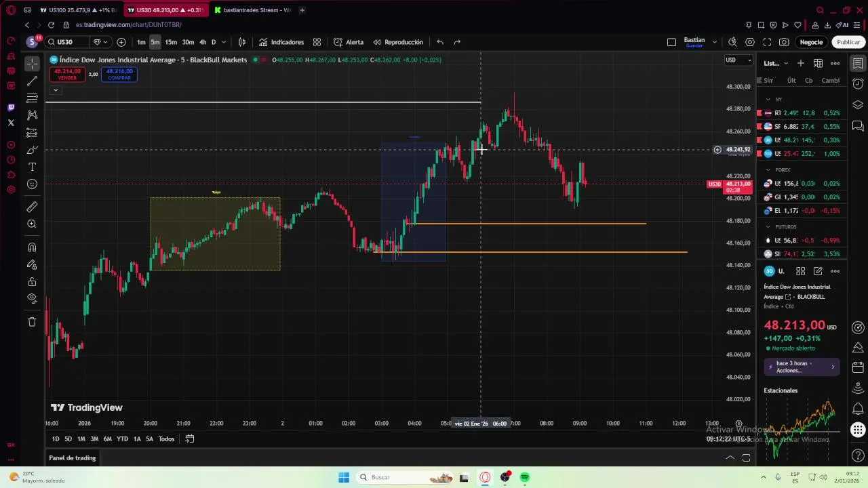The image size is (868, 488).
Task: Add symbol to watchlist plus icon
Action: [x=800, y=63]
